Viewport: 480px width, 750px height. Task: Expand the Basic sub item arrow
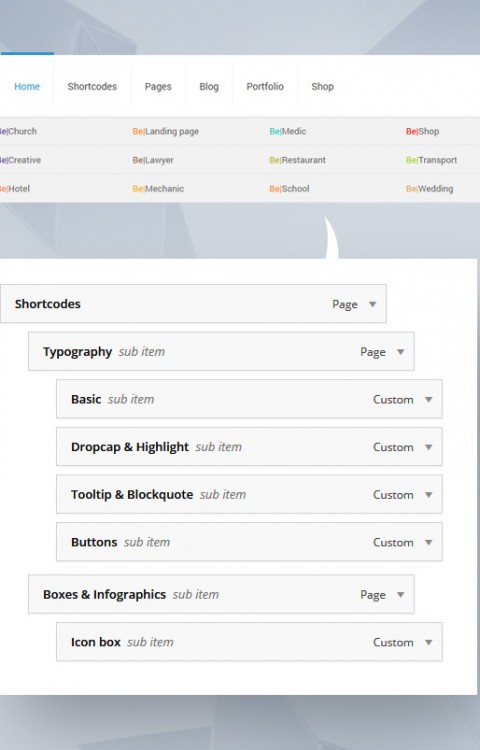point(428,399)
